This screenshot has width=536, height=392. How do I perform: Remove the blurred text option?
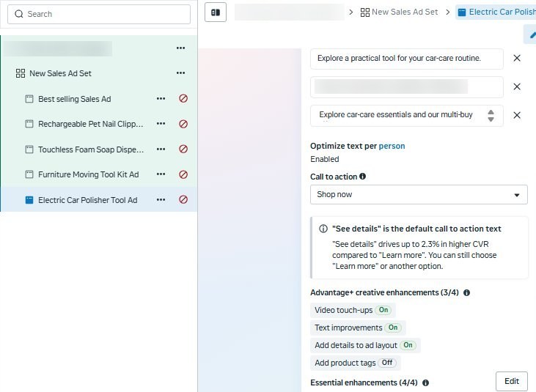(517, 86)
